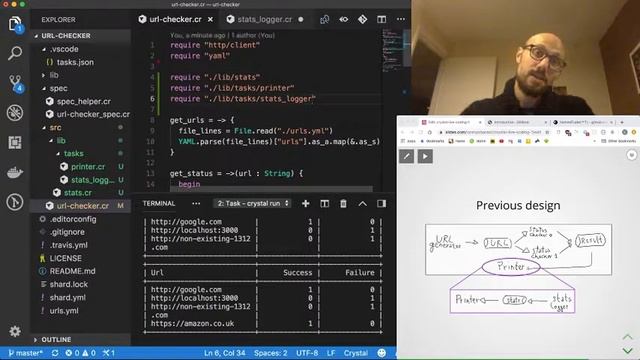Select the TERMINAL panel tab
Screen dimensions: 640x360
coord(159,203)
